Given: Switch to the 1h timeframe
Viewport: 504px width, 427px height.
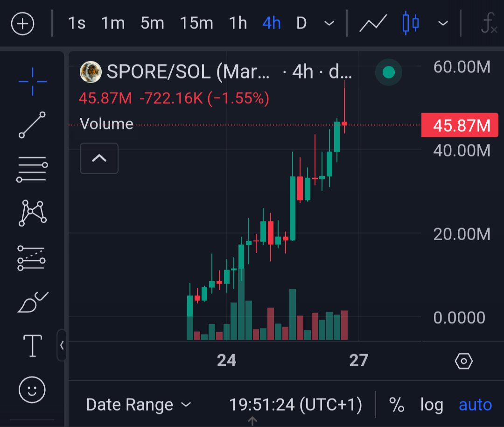Looking at the screenshot, I should (238, 23).
